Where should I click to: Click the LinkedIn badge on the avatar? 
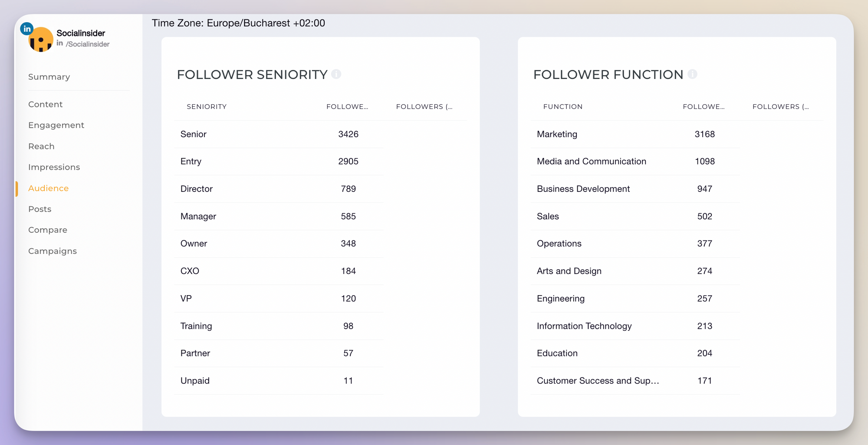point(27,29)
